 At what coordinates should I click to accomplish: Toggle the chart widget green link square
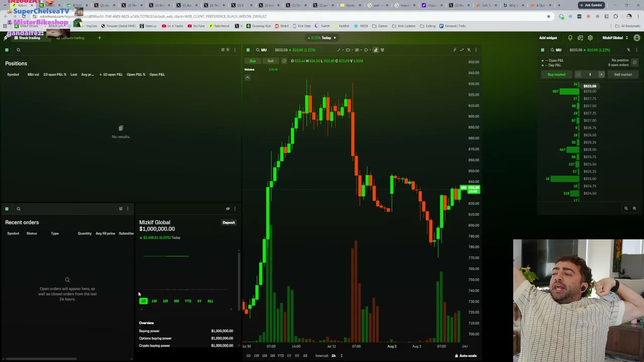point(248,50)
